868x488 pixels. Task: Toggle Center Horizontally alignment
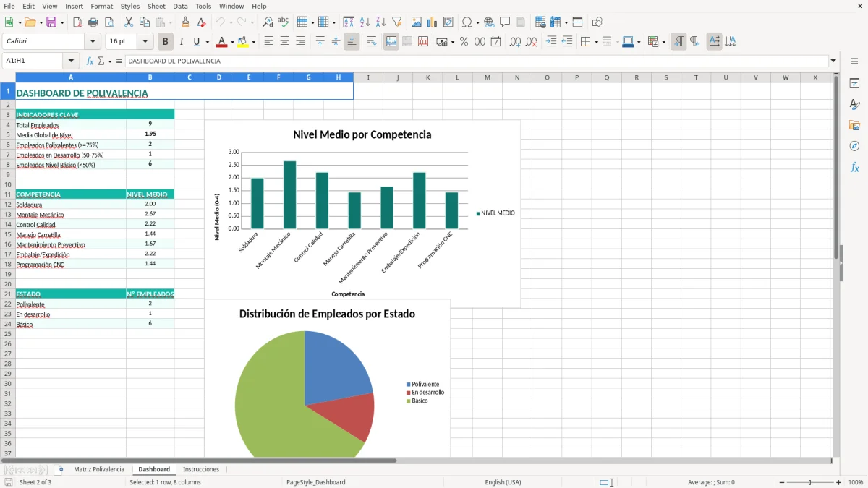click(x=284, y=42)
